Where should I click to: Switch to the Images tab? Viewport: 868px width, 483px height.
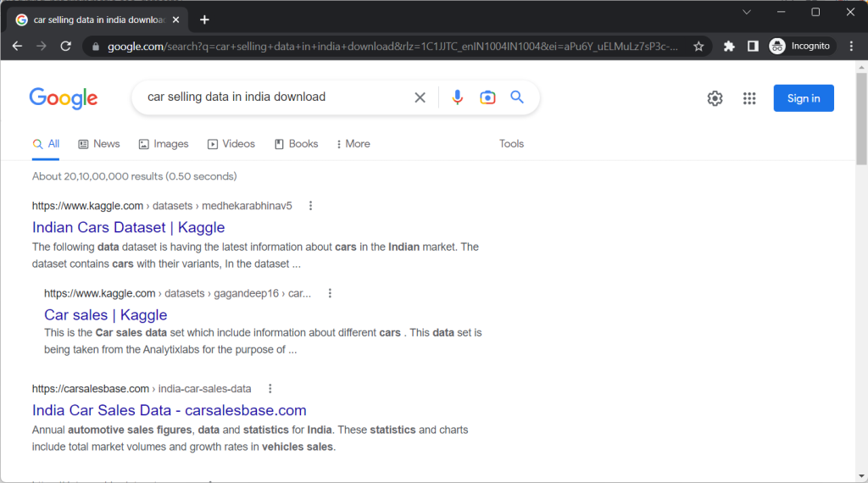click(x=164, y=144)
